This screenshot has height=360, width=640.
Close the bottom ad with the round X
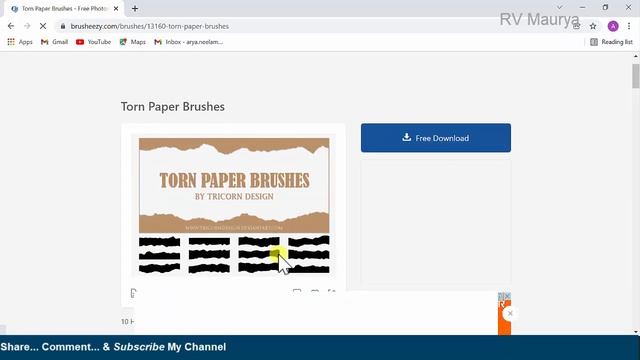point(510,313)
